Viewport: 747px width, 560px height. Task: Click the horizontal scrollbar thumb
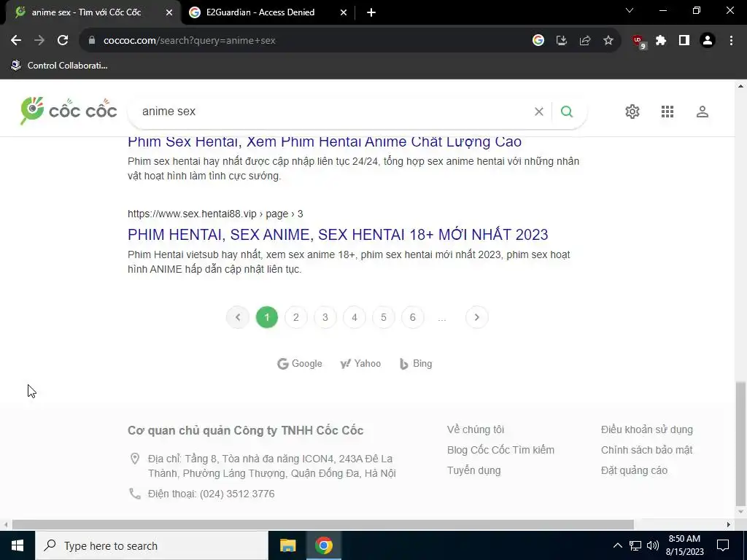(323, 525)
